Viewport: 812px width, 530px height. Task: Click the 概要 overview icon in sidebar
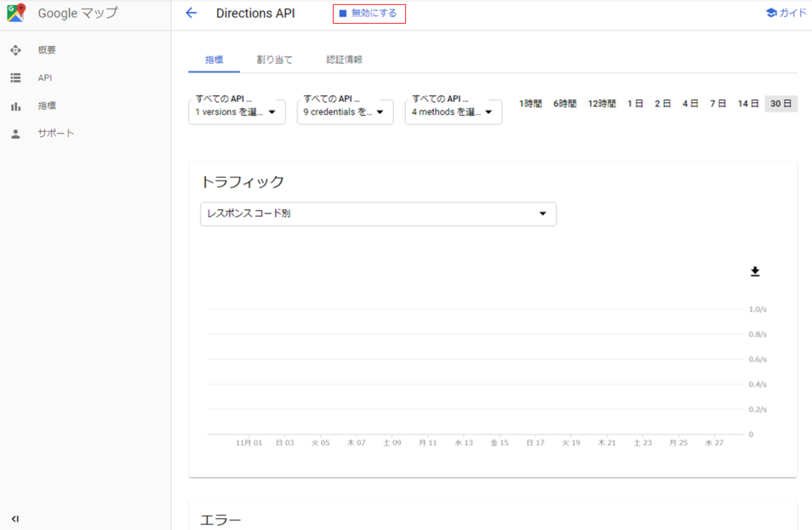pyautogui.click(x=16, y=50)
